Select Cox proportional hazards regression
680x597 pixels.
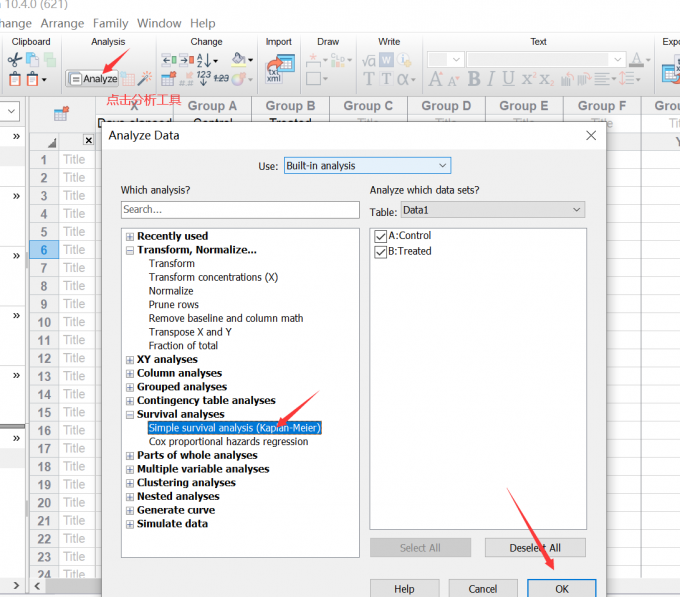pos(229,442)
